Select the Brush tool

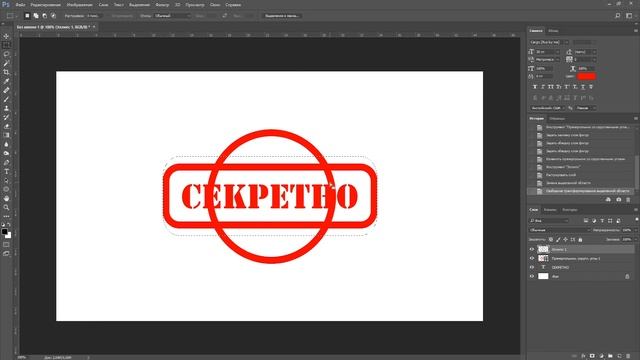[6, 99]
